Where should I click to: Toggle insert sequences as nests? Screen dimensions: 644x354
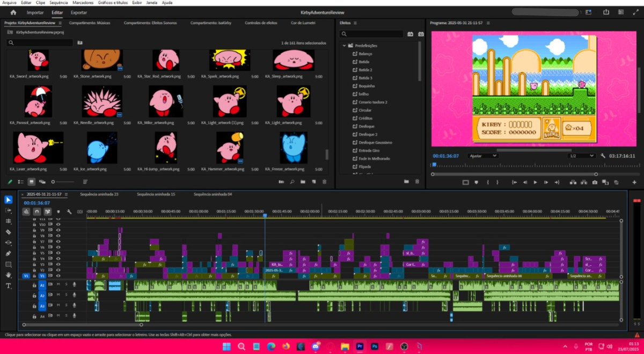pyautogui.click(x=26, y=212)
